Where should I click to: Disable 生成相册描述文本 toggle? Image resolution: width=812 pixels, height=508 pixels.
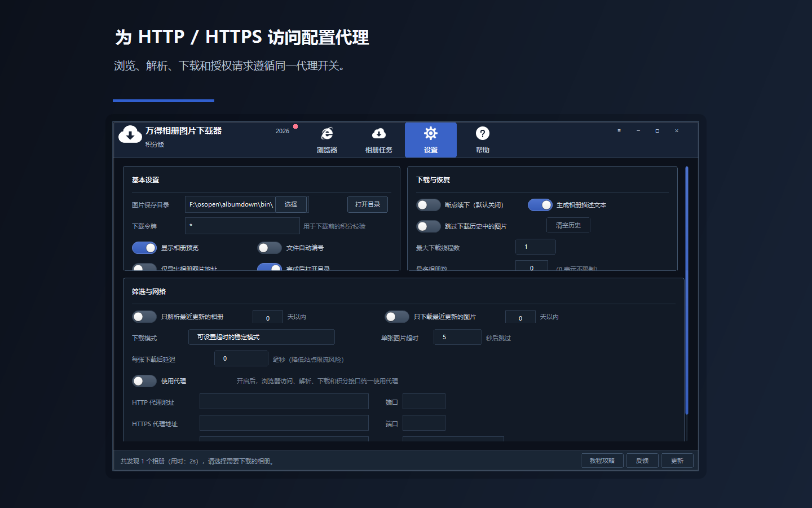tap(540, 205)
